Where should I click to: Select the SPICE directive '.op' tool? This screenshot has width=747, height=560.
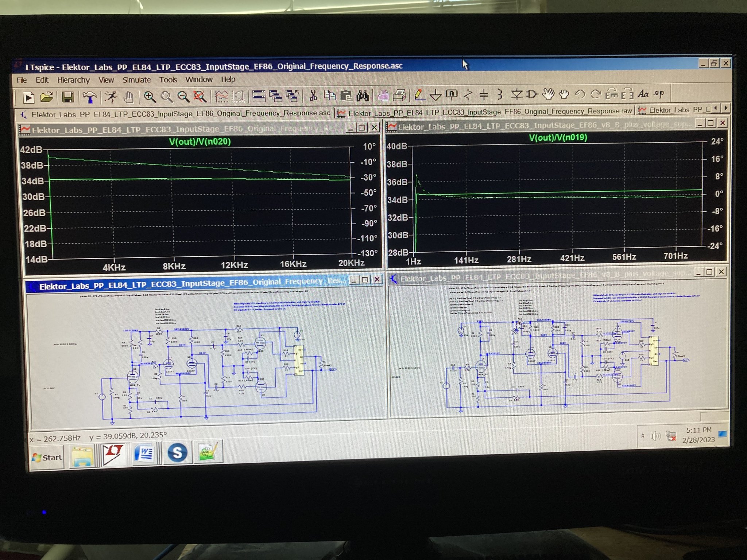659,93
